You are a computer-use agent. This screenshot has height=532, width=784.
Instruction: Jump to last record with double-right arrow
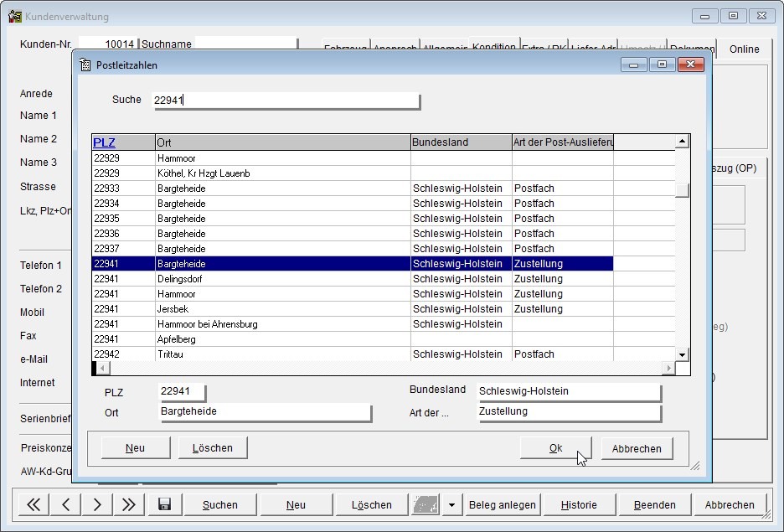coord(128,504)
